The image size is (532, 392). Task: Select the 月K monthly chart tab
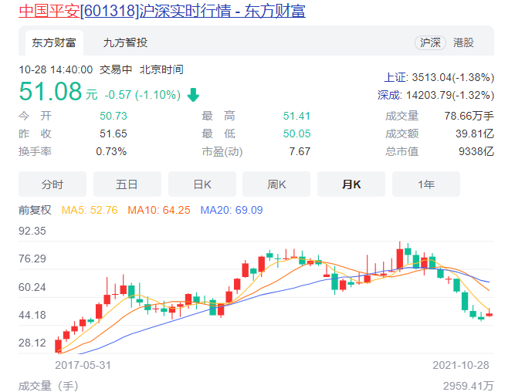(351, 184)
